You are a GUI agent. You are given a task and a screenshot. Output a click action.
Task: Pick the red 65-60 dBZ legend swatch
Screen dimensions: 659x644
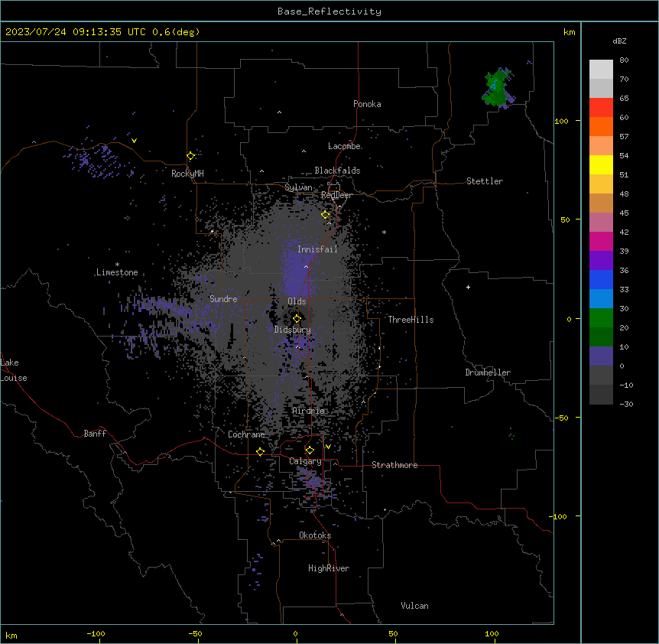pos(601,108)
